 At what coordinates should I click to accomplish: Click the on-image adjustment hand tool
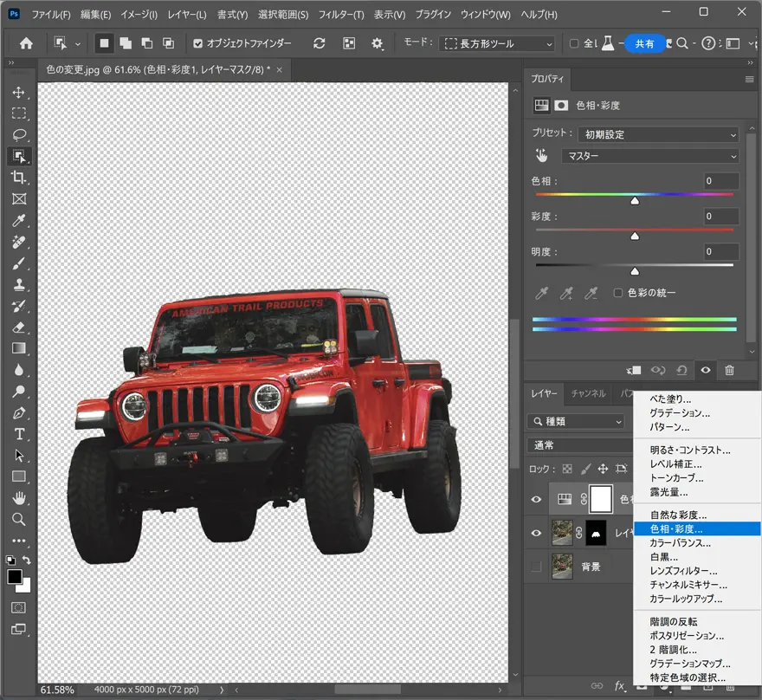(541, 156)
